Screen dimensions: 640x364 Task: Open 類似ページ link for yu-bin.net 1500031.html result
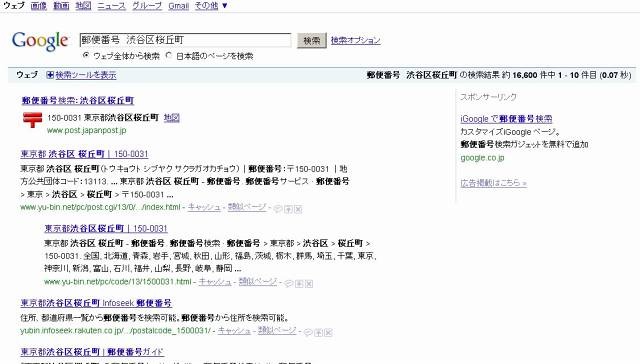(x=258, y=281)
